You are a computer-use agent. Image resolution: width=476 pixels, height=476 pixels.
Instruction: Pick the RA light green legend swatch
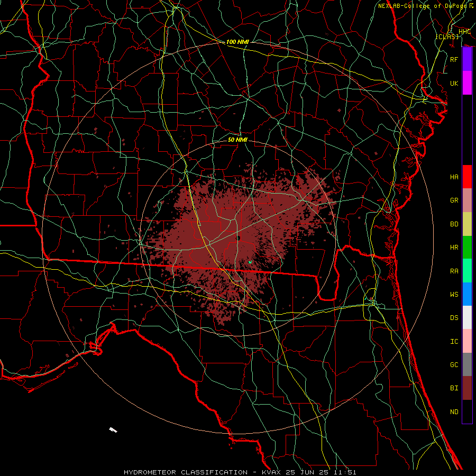click(x=467, y=270)
